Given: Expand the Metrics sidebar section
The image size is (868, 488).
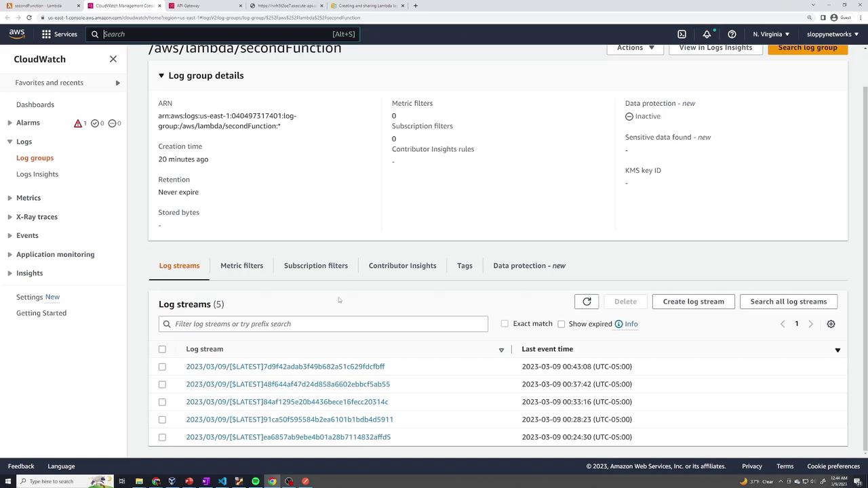Looking at the screenshot, I should pos(9,198).
